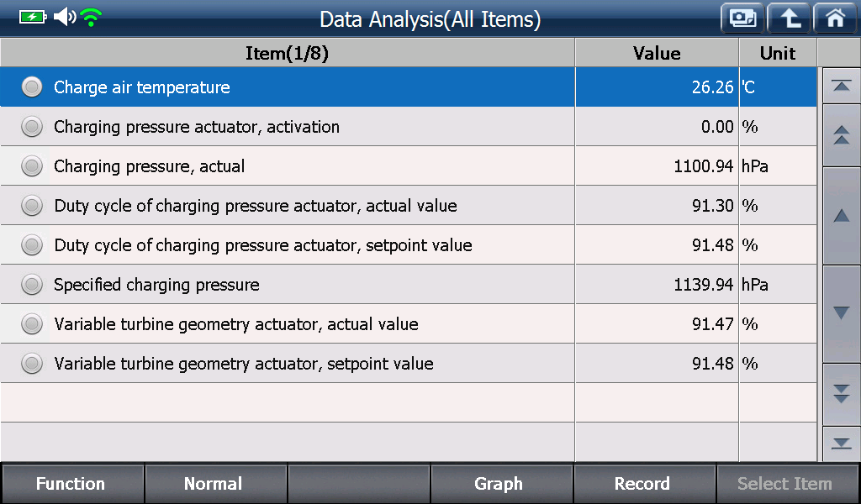
Task: Click single up arrow scroll button
Action: click(x=841, y=216)
